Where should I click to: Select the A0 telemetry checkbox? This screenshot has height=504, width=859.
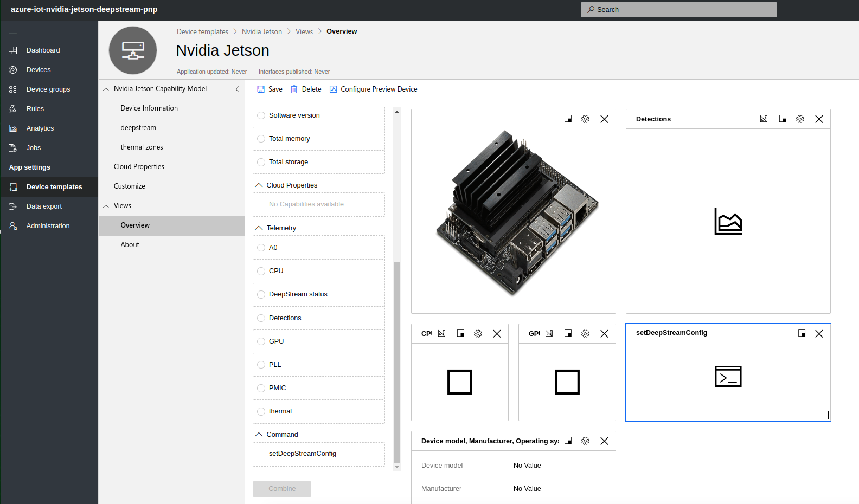click(x=261, y=248)
